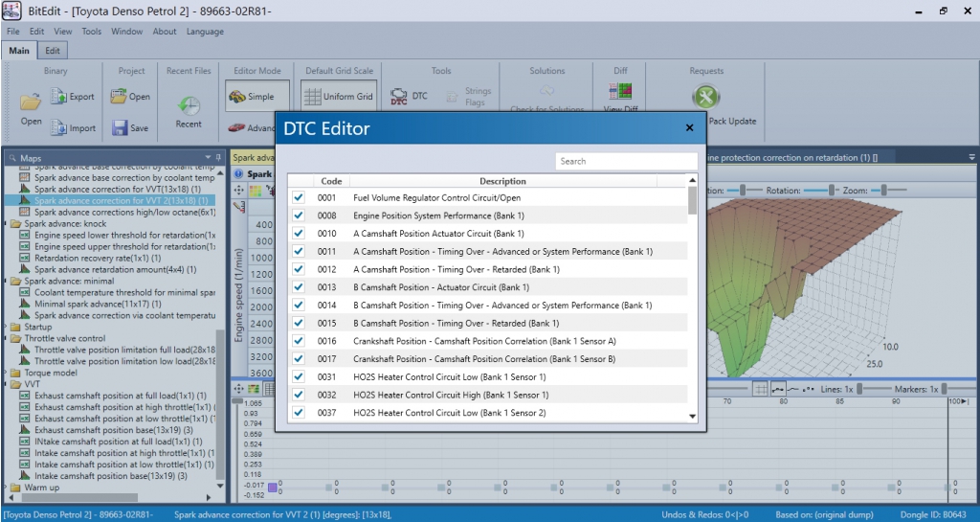Sort DTC list by Code column
This screenshot has height=522, width=980.
[x=331, y=181]
